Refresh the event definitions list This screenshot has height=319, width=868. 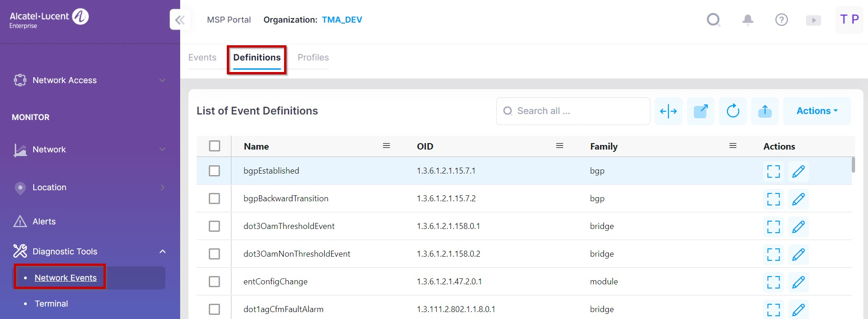click(733, 111)
